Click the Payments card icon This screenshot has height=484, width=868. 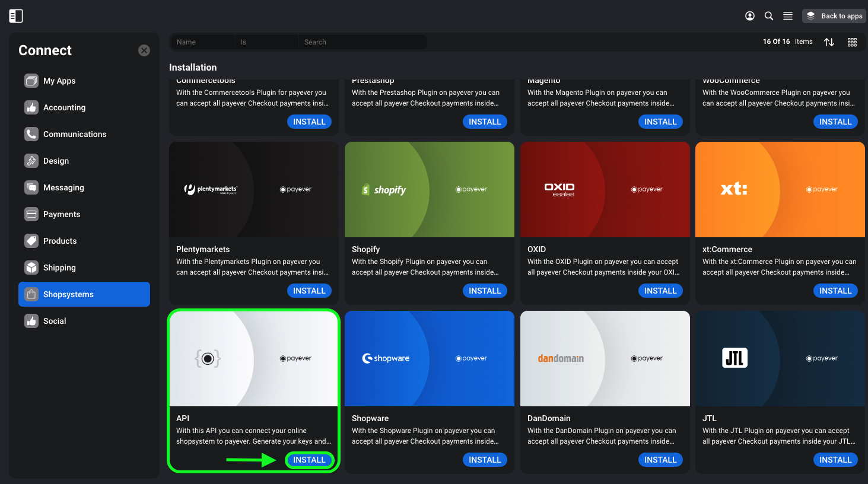click(x=31, y=214)
